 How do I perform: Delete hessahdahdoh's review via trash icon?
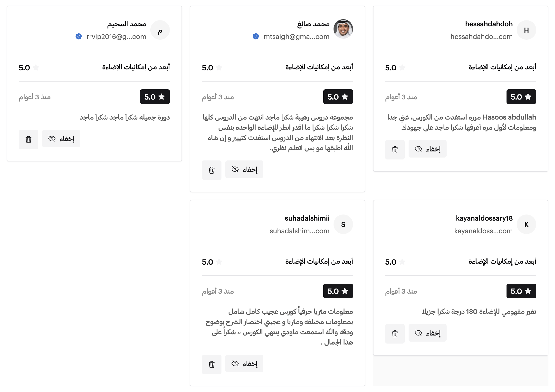coord(395,150)
